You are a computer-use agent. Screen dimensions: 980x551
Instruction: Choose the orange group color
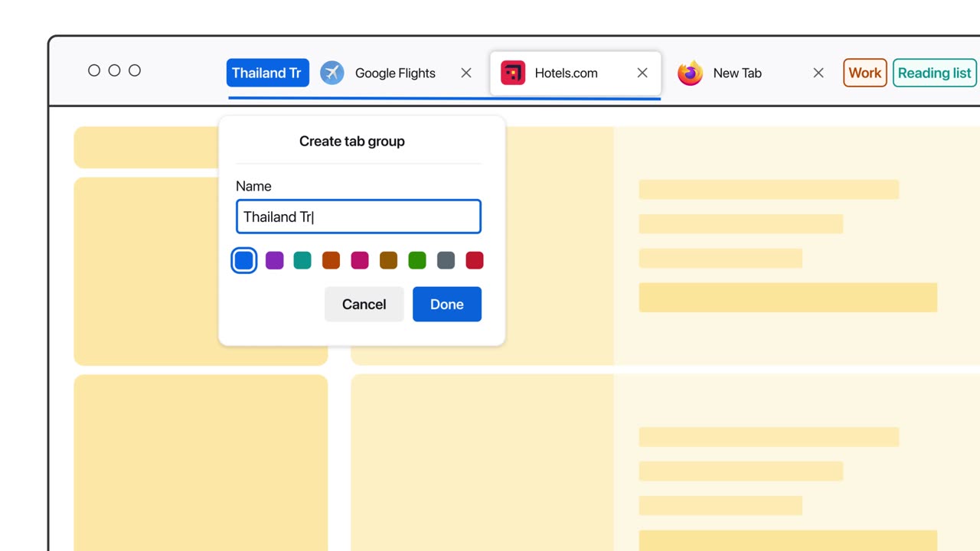click(331, 260)
